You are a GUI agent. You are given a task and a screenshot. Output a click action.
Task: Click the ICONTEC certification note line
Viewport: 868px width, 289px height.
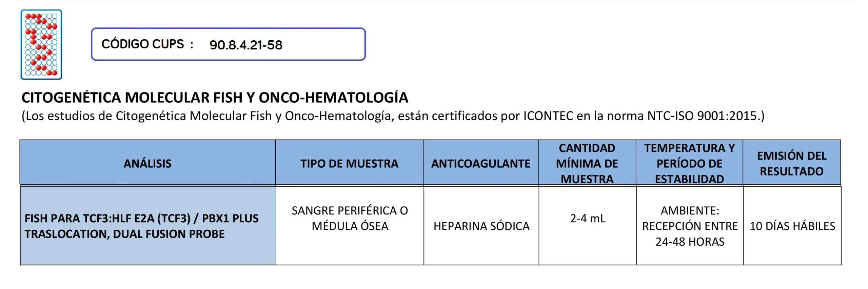(393, 116)
